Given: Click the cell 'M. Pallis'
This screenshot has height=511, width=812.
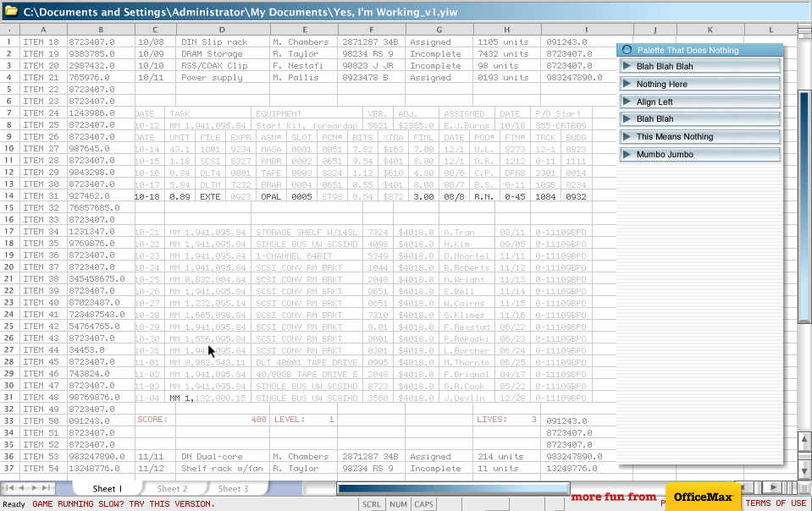Looking at the screenshot, I should coord(303,78).
